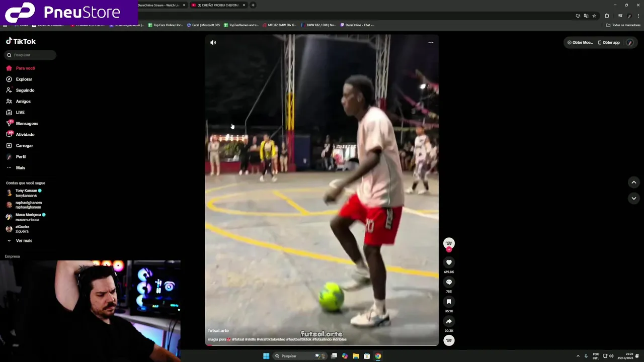The width and height of the screenshot is (644, 362).
Task: Bookmark the video with the save icon
Action: pyautogui.click(x=449, y=301)
